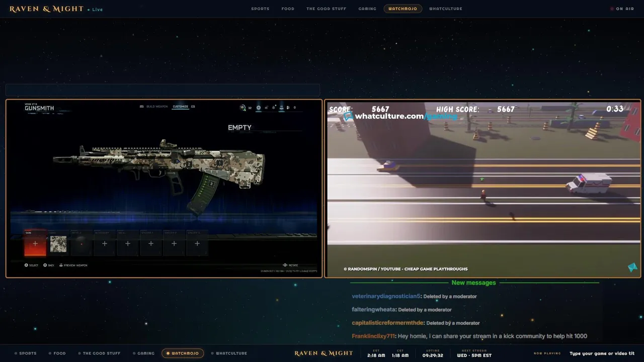
Task: Click the Live status badge
Action: (x=95, y=10)
